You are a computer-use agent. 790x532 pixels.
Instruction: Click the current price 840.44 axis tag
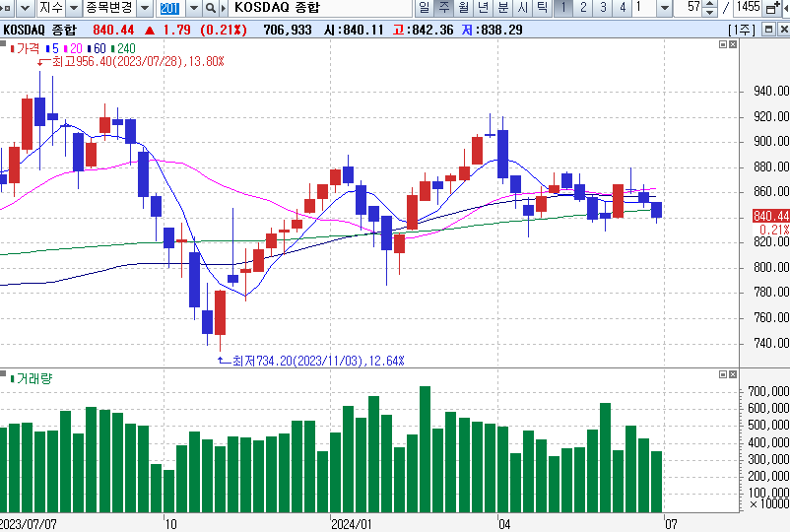(x=770, y=216)
